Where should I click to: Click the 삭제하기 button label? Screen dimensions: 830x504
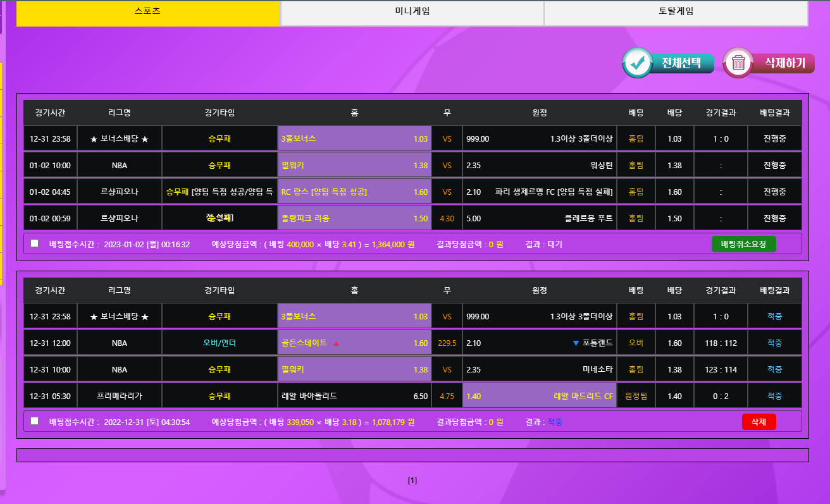[x=784, y=63]
